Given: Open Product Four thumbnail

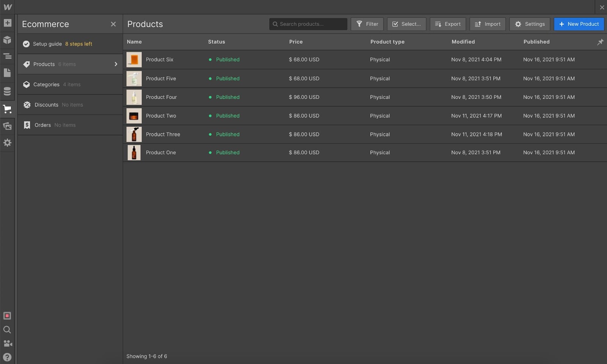Looking at the screenshot, I should (x=134, y=97).
